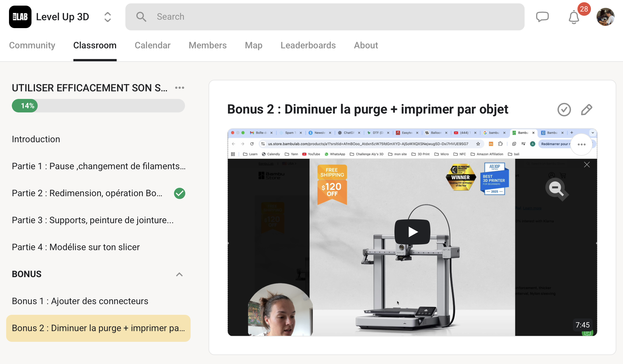This screenshot has height=364, width=623.
Task: Click the BONUS section heading
Action: point(27,274)
